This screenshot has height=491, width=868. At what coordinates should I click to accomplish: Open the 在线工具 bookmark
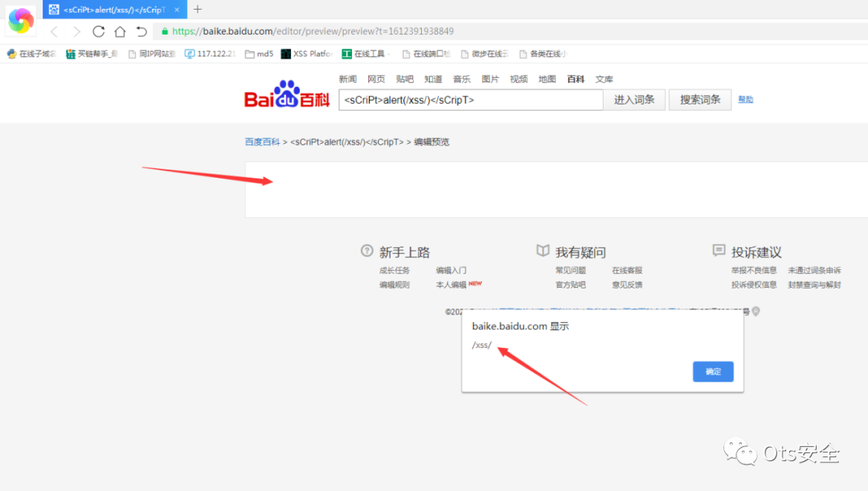(364, 54)
